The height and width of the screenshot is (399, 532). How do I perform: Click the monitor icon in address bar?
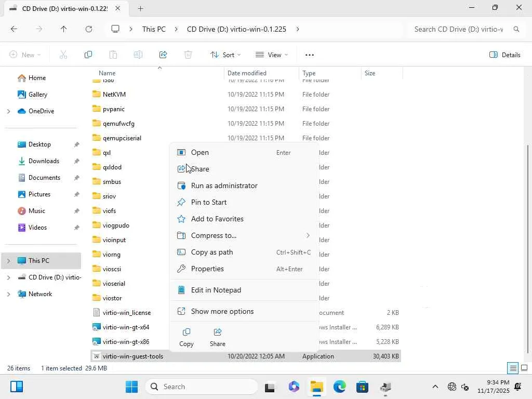115,29
